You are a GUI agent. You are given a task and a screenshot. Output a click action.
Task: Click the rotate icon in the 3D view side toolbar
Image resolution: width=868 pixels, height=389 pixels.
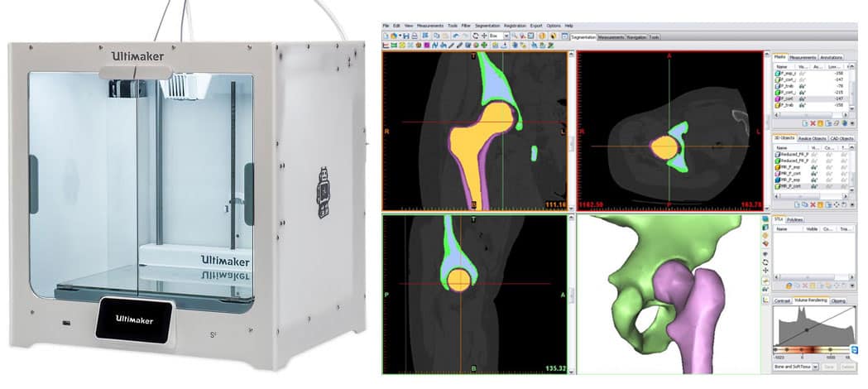[765, 262]
